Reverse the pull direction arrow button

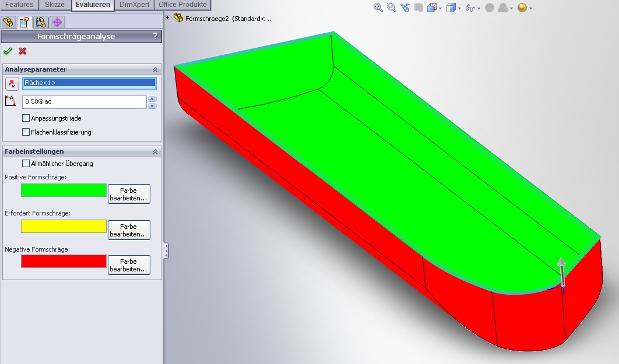pyautogui.click(x=12, y=84)
